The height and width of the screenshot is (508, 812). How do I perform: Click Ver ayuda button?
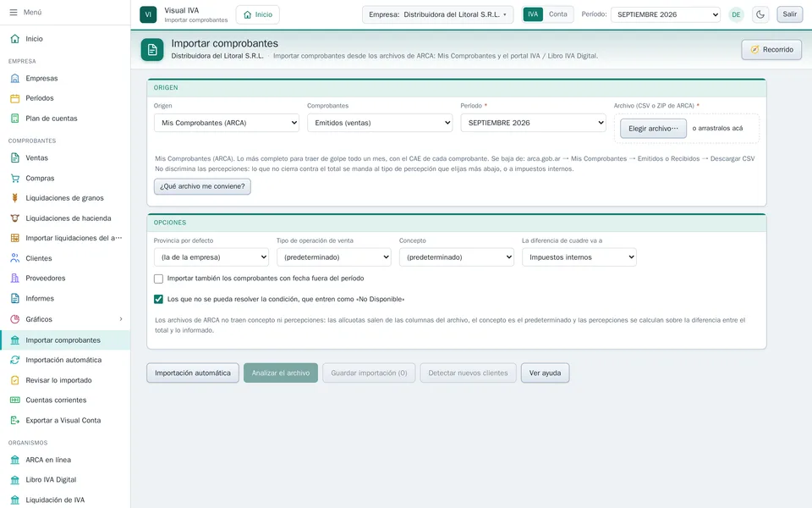pyautogui.click(x=545, y=373)
